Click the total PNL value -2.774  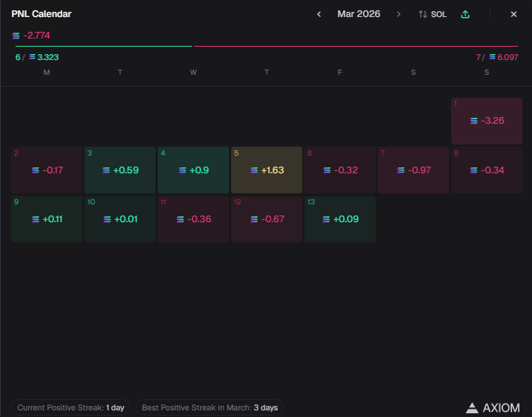[x=36, y=36]
